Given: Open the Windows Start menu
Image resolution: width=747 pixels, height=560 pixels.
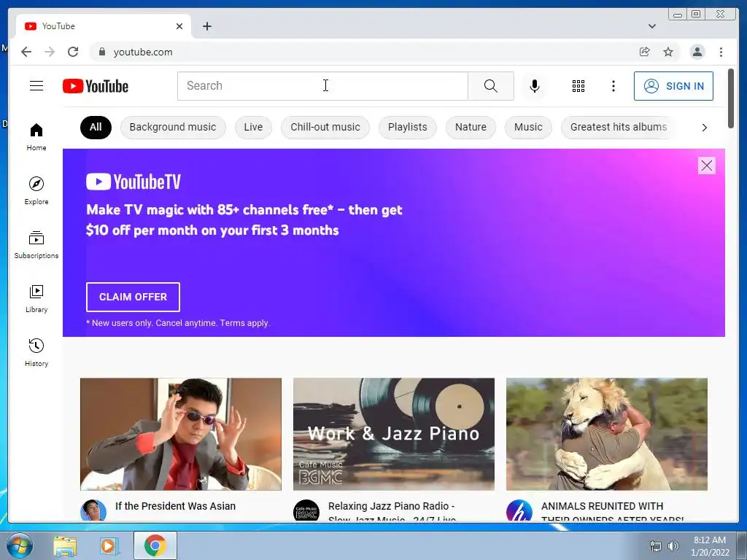Looking at the screenshot, I should point(20,545).
